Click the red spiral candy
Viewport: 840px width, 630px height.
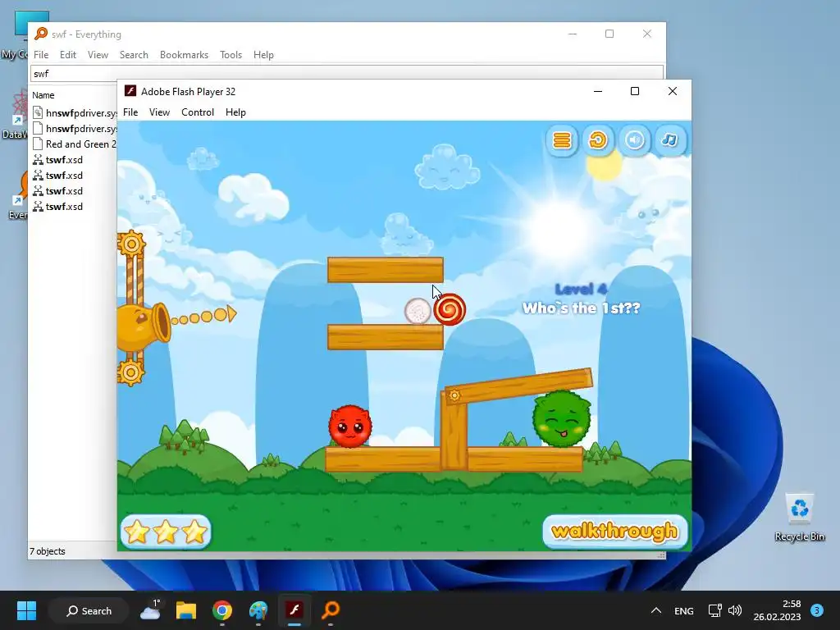450,309
